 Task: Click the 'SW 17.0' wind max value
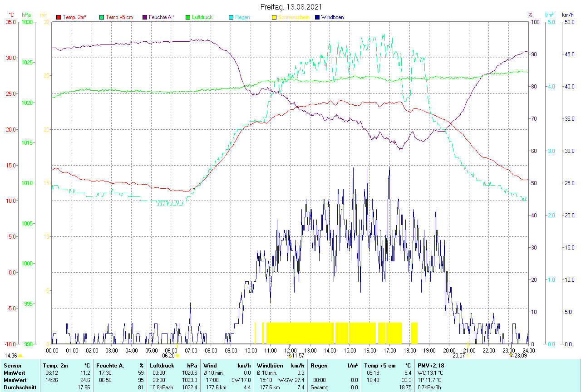tap(241, 380)
